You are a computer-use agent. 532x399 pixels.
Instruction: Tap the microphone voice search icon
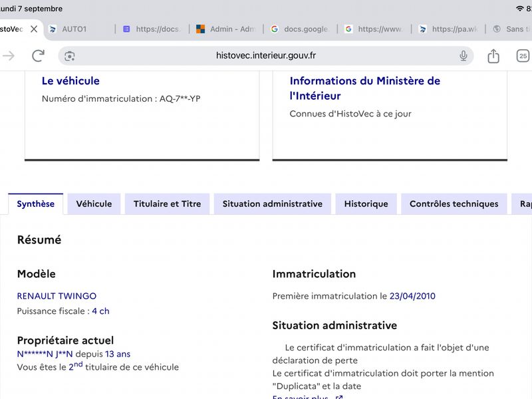click(x=463, y=56)
